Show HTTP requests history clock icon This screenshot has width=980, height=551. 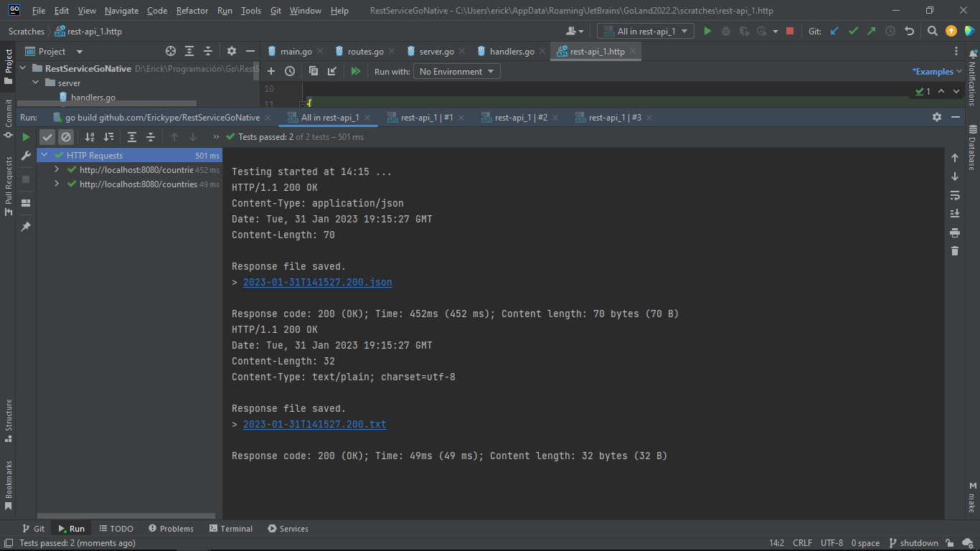click(290, 71)
